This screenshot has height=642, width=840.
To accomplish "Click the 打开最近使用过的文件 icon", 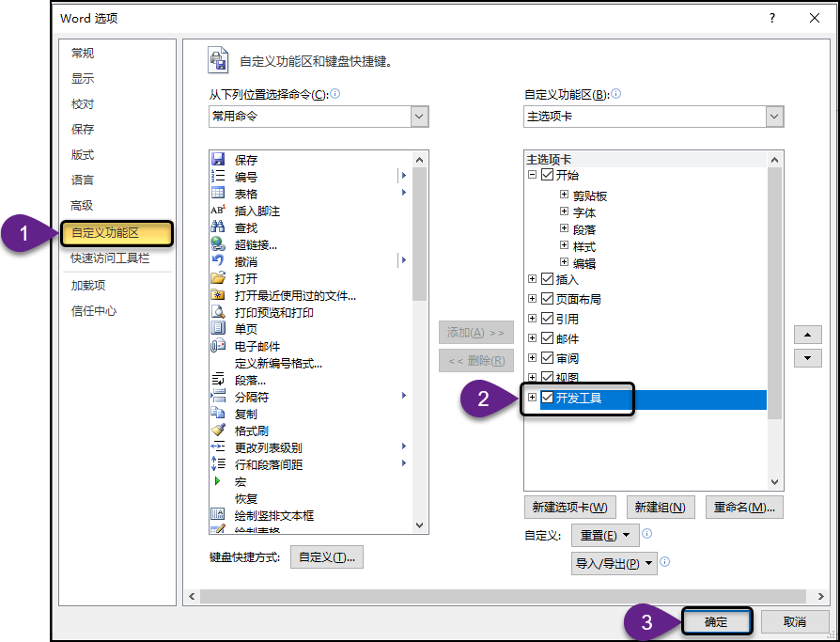I will point(217,295).
